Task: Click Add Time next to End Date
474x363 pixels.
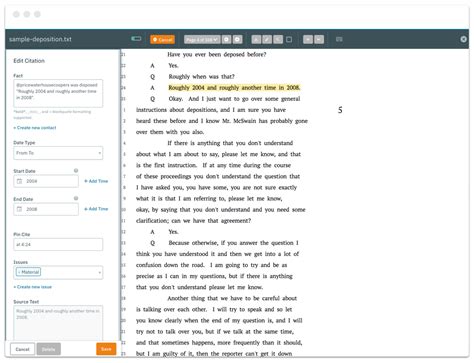Action: [96, 209]
